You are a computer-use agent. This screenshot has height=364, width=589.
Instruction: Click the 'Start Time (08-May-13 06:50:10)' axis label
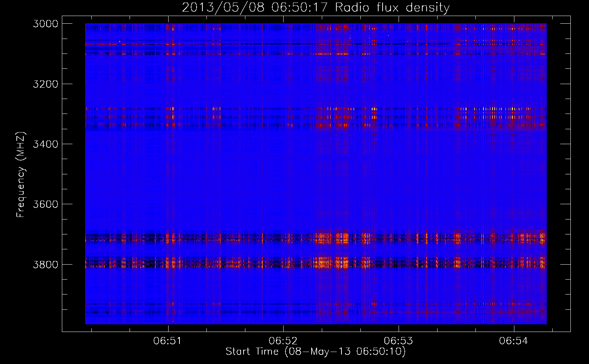coord(316,352)
